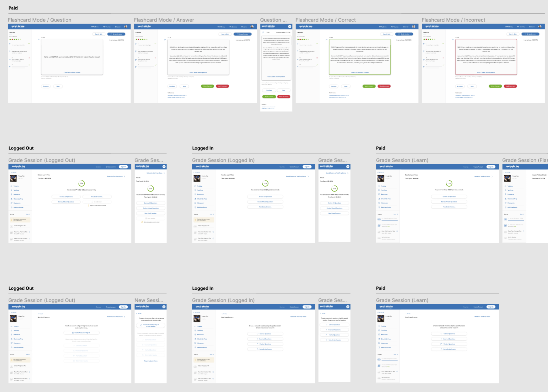Open hamburger menu in narrow 'Question ...' frame
Image resolution: width=548 pixels, height=392 pixels.
point(290,27)
